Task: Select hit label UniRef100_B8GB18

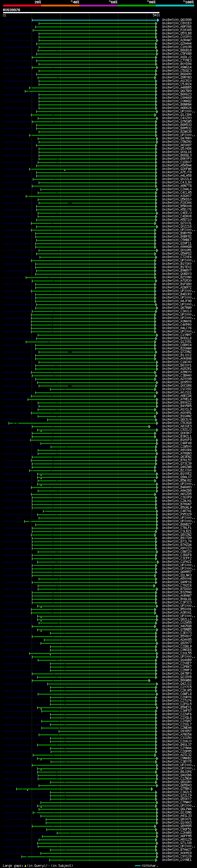Action: pyautogui.click(x=177, y=50)
